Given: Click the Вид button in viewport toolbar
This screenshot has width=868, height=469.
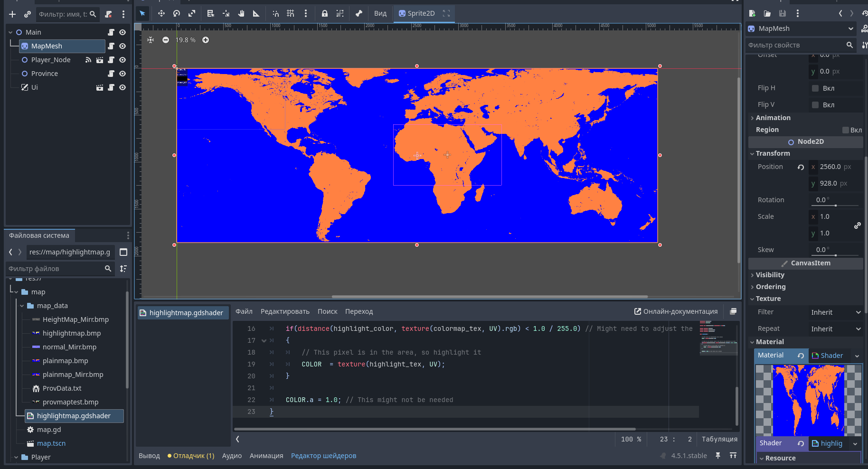Looking at the screenshot, I should 380,13.
